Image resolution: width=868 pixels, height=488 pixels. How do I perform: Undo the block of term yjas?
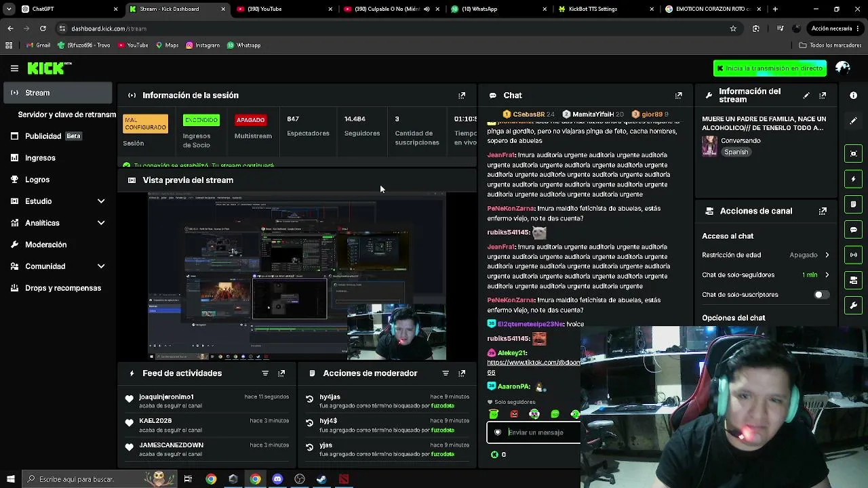(x=310, y=447)
